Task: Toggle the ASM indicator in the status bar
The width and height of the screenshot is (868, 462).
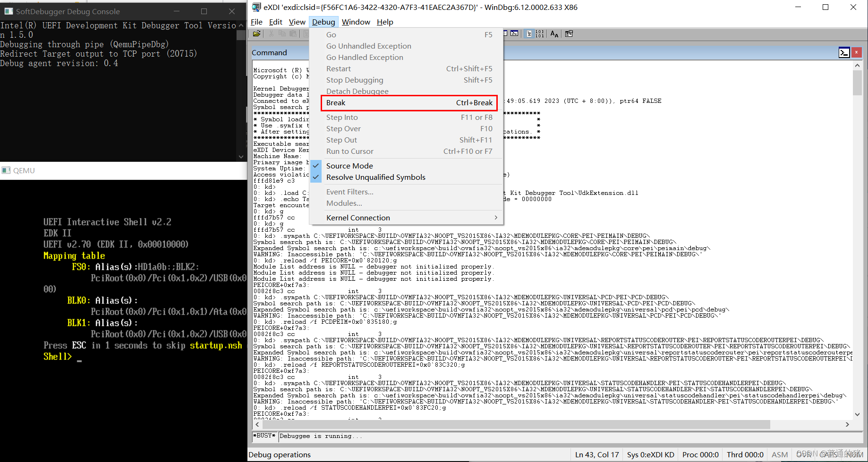Action: tap(779, 454)
